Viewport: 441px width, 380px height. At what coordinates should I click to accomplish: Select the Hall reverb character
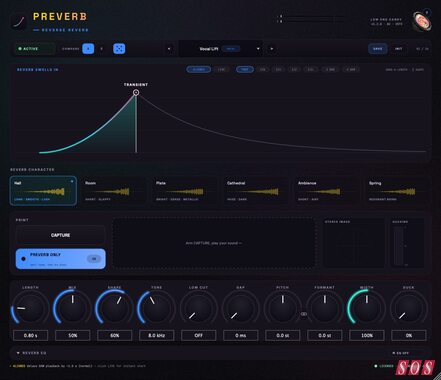pyautogui.click(x=43, y=191)
